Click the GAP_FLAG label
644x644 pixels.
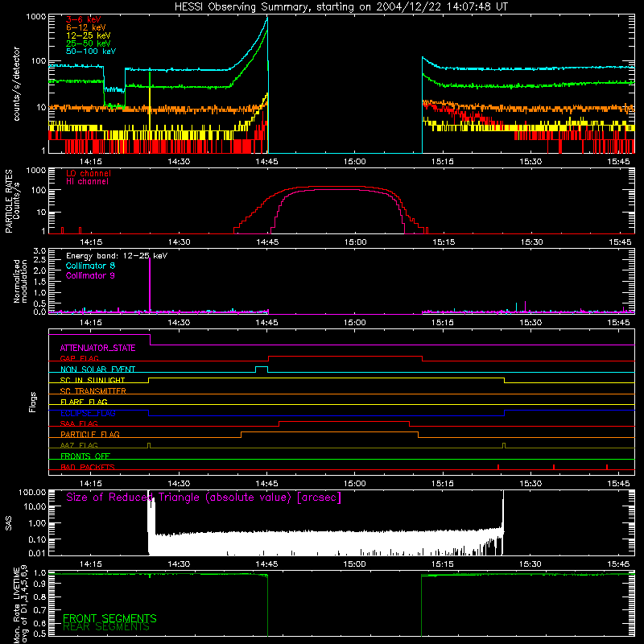click(x=79, y=358)
